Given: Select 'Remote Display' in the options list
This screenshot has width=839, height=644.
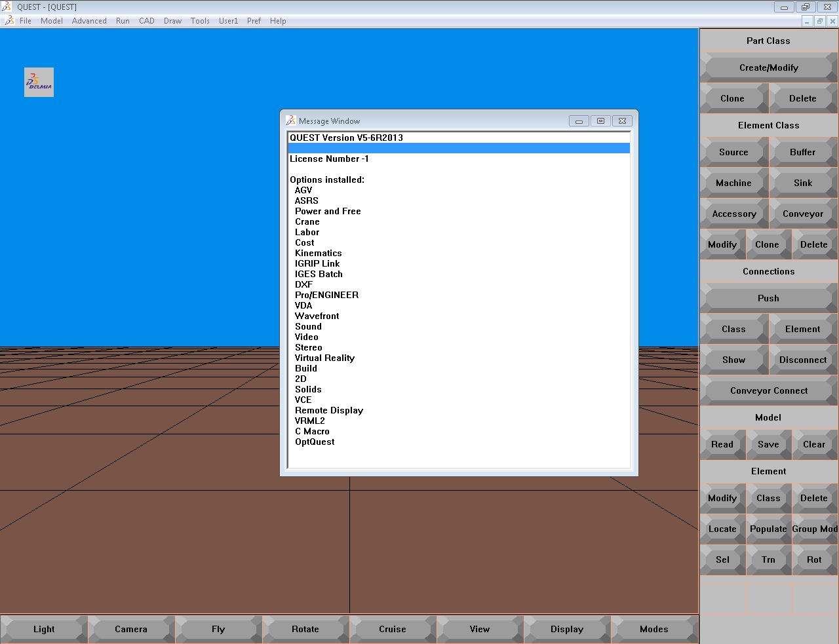Looking at the screenshot, I should click(459, 410).
